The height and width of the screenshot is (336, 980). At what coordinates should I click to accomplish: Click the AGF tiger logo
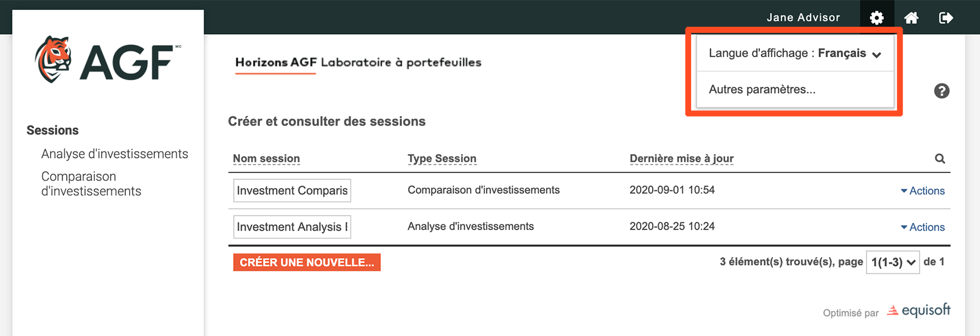click(x=107, y=60)
